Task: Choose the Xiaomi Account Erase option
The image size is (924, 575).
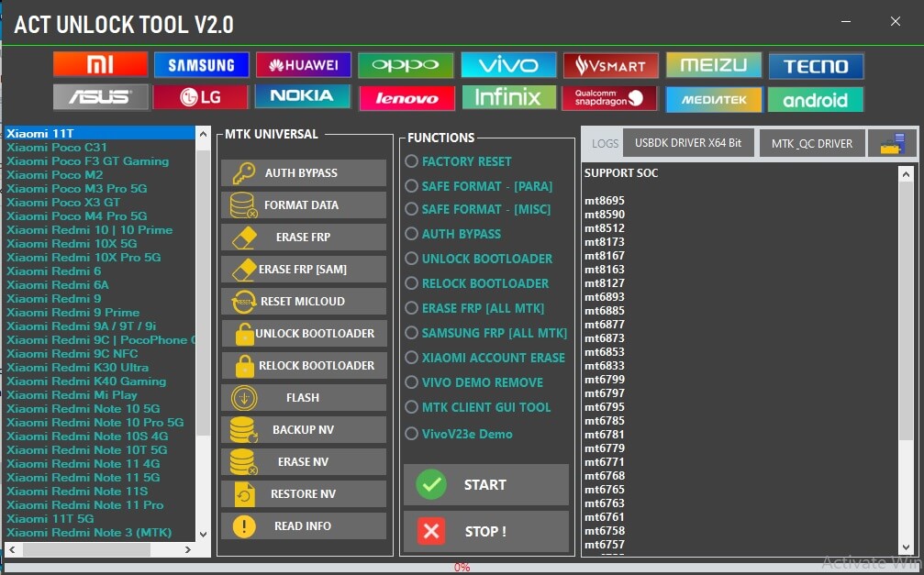Action: point(412,358)
